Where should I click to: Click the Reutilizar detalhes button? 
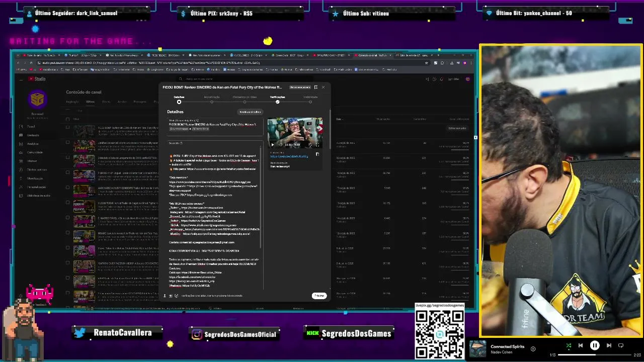pyautogui.click(x=250, y=112)
